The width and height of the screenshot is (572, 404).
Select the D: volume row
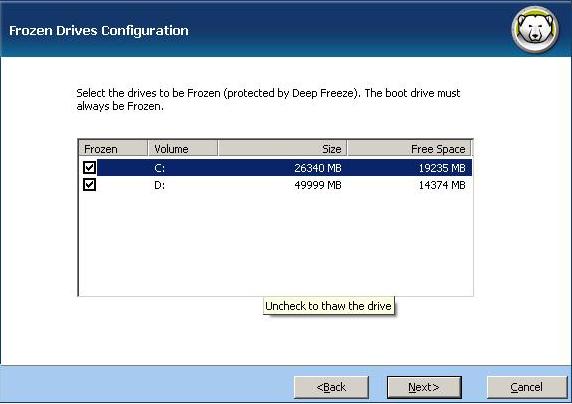coord(276,185)
